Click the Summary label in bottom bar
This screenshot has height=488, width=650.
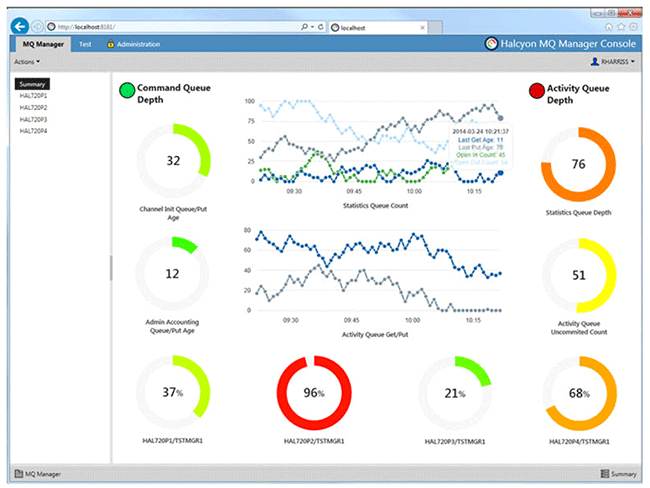click(623, 474)
